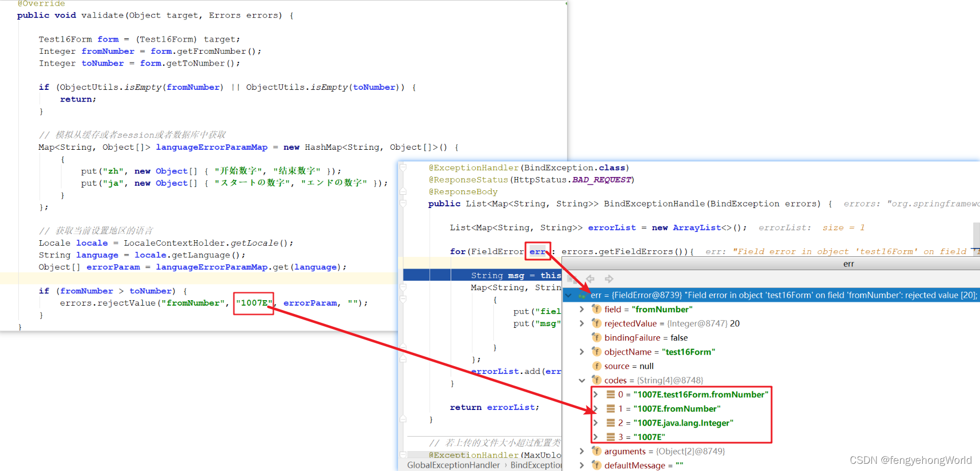This screenshot has height=471, width=980.
Task: Click the field icon of arguments row
Action: click(x=596, y=451)
